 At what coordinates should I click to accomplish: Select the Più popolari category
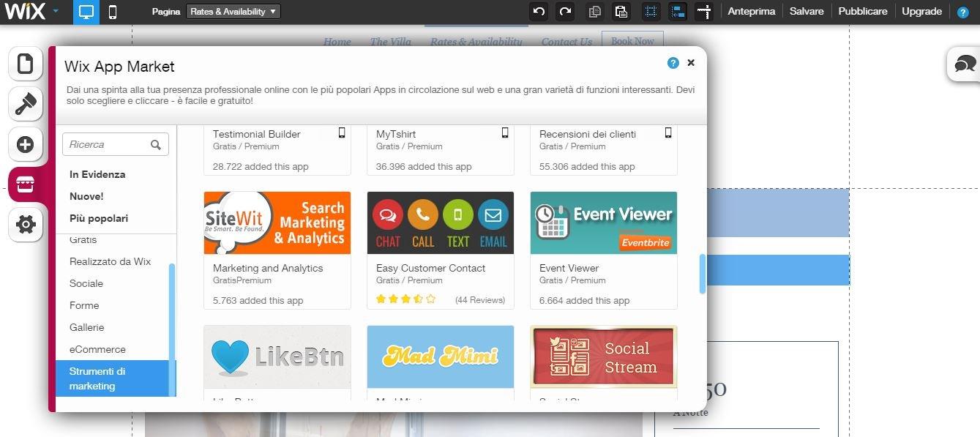click(x=99, y=218)
